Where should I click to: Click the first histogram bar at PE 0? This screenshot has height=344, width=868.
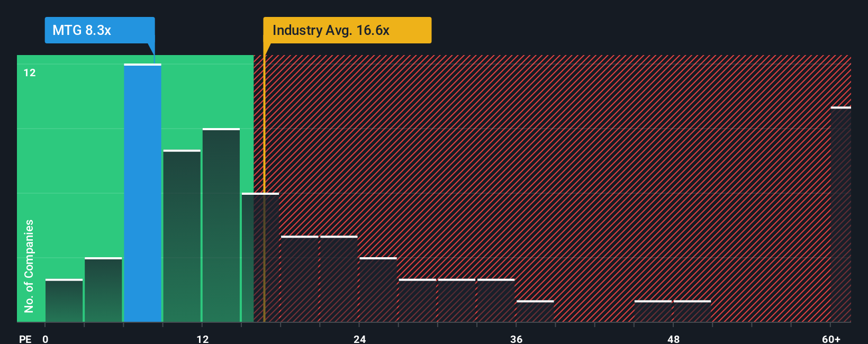pos(64,301)
